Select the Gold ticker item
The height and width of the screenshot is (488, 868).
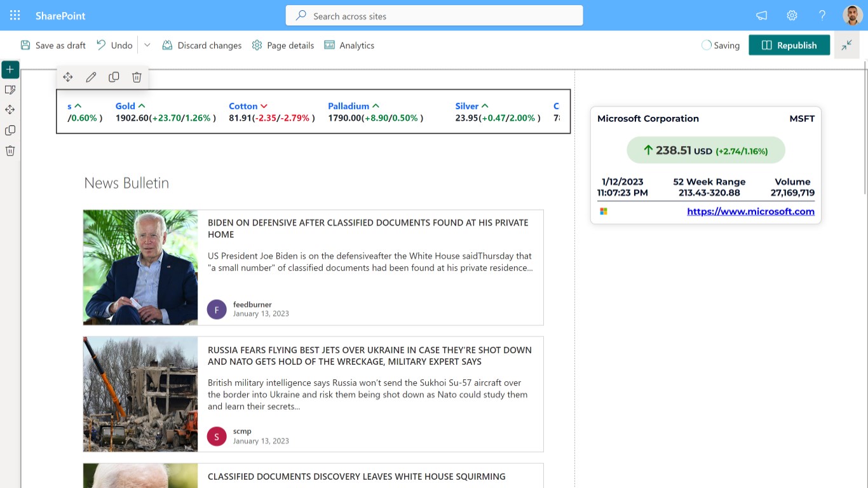pos(166,112)
